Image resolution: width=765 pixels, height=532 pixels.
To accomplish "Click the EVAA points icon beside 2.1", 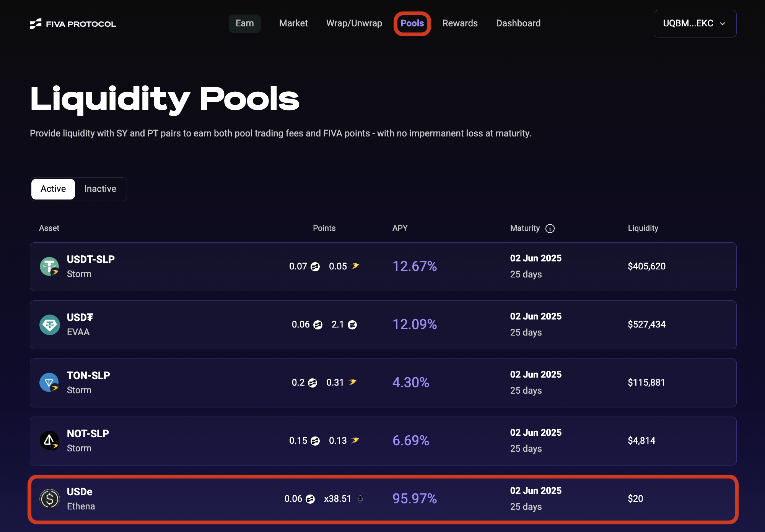I will [352, 325].
